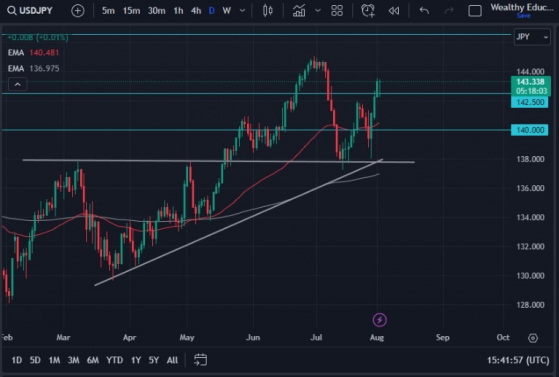This screenshot has height=377, width=559.
Task: Switch to the 5m timeframe
Action: click(108, 11)
